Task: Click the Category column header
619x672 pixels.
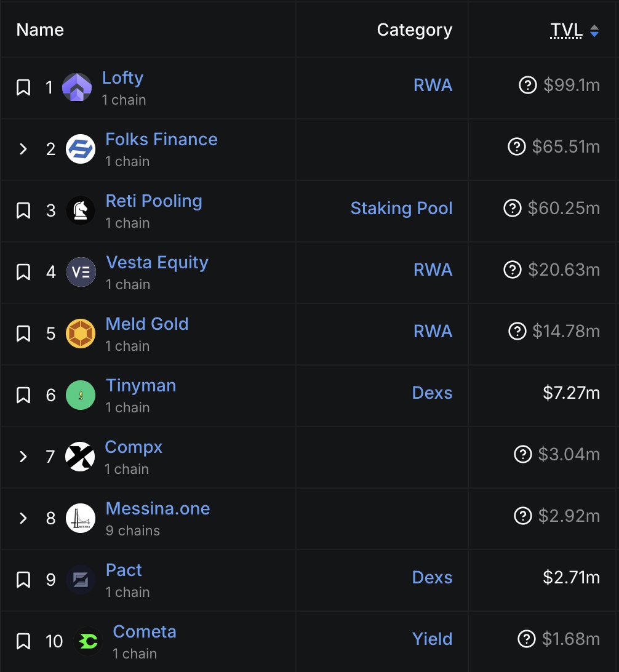Action: tap(414, 30)
